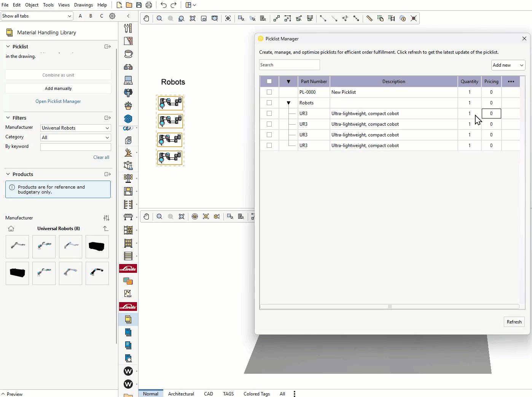The height and width of the screenshot is (397, 532).
Task: Open the 3D glasses sidebar tab
Action: pos(128,67)
